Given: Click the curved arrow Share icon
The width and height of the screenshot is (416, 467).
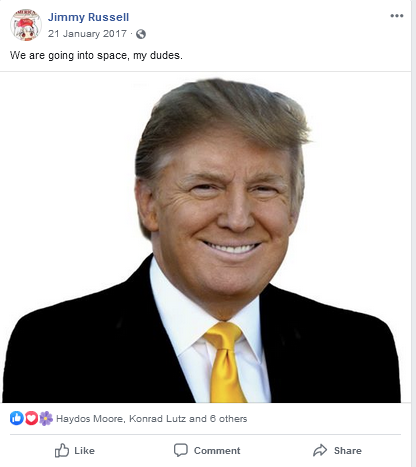Looking at the screenshot, I should click(x=320, y=450).
